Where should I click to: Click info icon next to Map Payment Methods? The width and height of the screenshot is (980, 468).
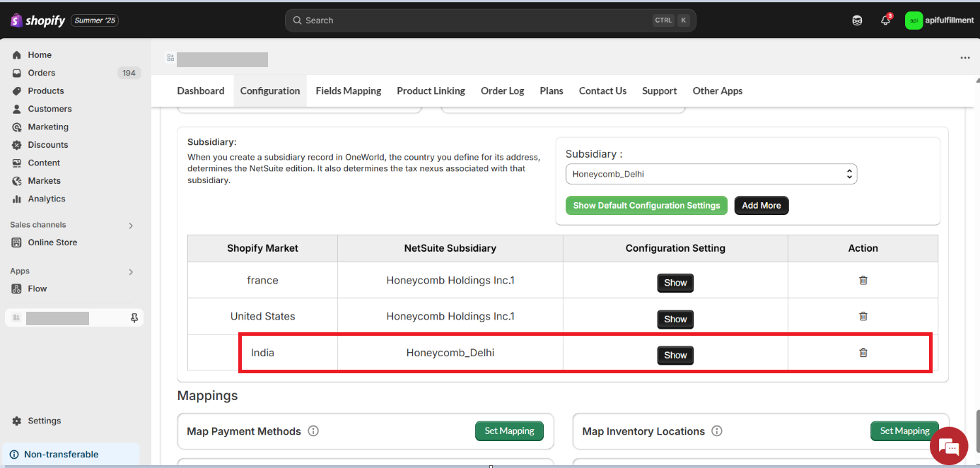[x=313, y=431]
